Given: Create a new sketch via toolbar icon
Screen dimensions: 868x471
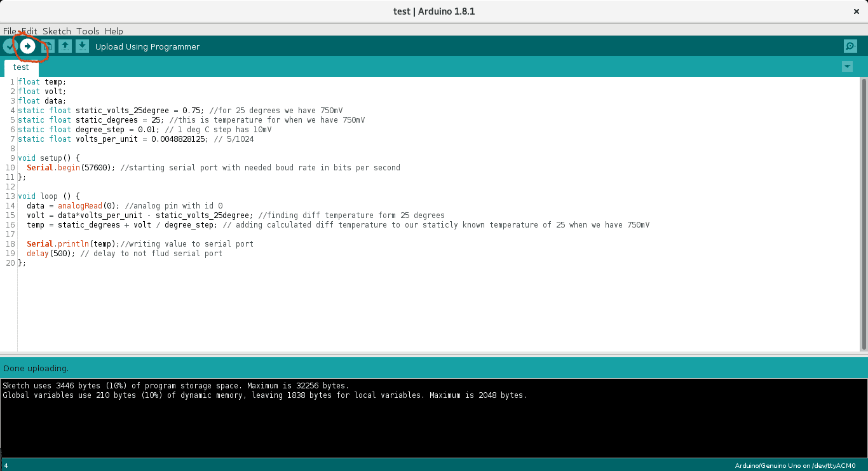Looking at the screenshot, I should tap(48, 46).
